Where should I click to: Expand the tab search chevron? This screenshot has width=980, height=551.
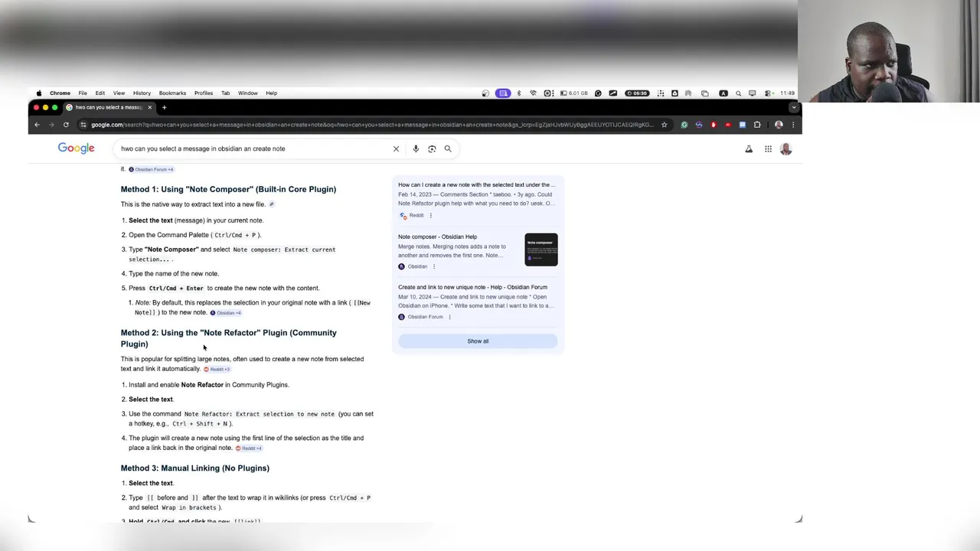793,107
